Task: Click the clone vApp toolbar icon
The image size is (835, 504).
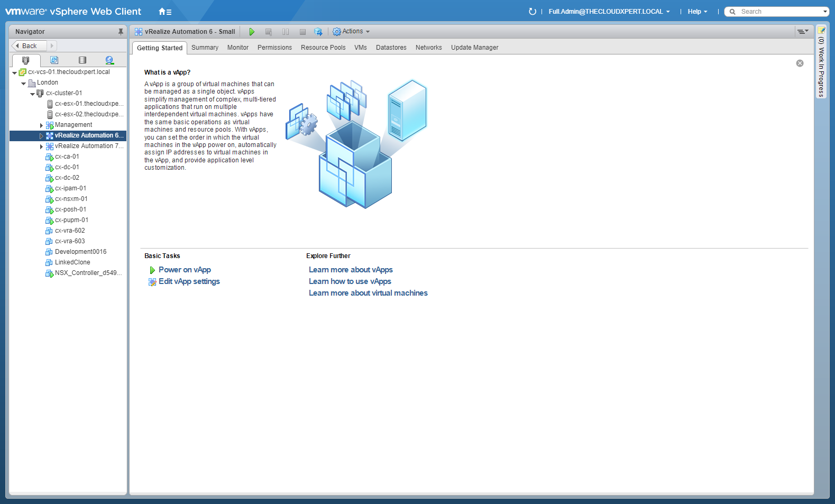Action: [318, 32]
